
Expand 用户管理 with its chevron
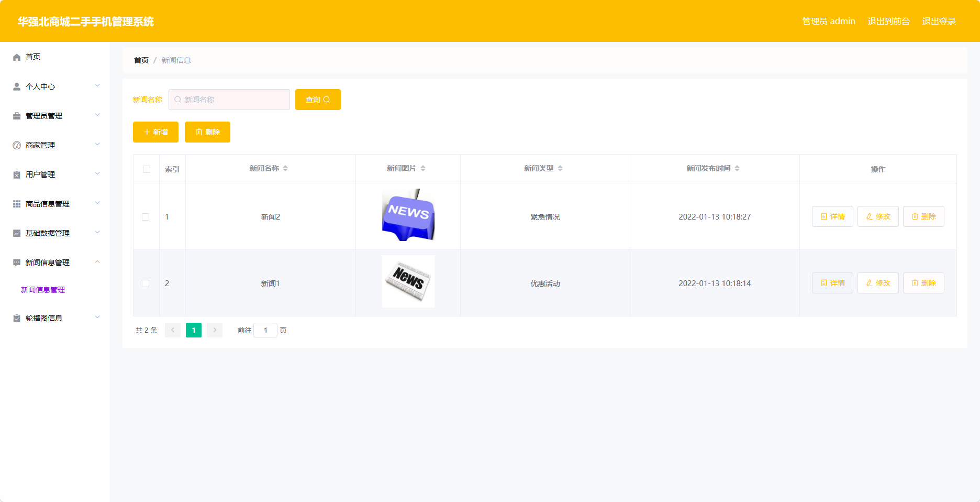97,173
